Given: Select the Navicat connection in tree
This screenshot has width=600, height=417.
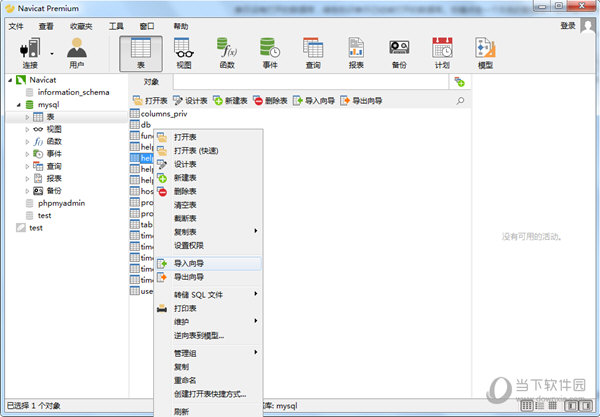Looking at the screenshot, I should [x=36, y=80].
